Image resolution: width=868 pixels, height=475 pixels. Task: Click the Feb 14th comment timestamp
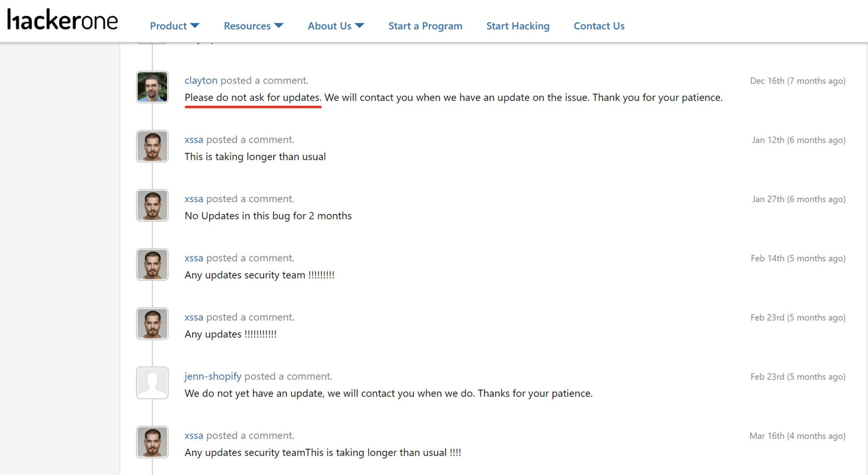(798, 259)
